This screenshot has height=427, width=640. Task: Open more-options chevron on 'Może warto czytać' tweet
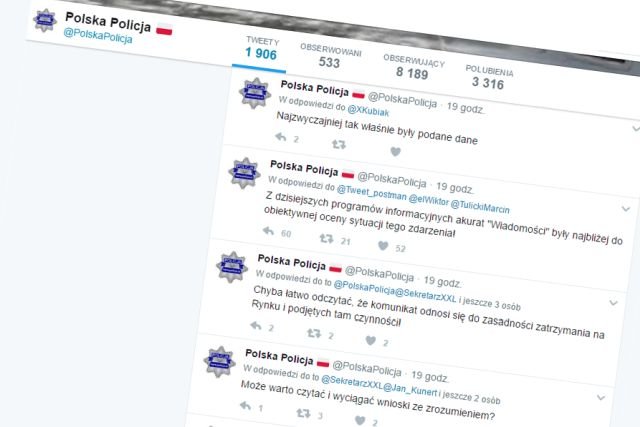(x=601, y=397)
